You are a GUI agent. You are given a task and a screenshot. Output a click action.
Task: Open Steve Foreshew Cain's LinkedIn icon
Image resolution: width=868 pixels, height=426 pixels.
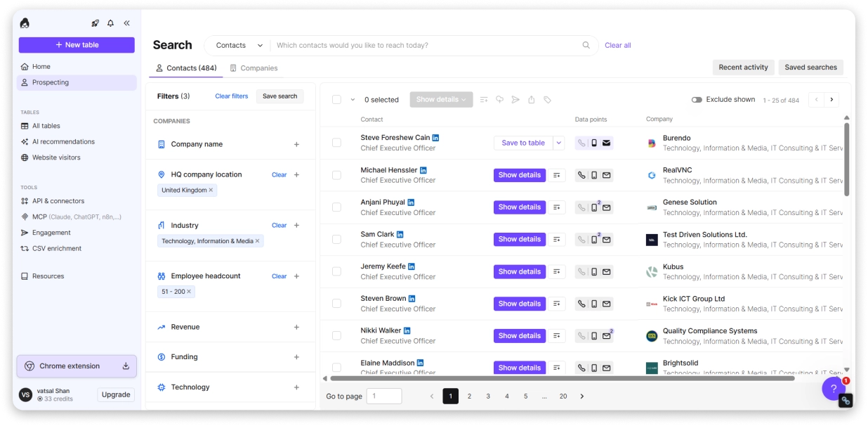[x=435, y=138]
